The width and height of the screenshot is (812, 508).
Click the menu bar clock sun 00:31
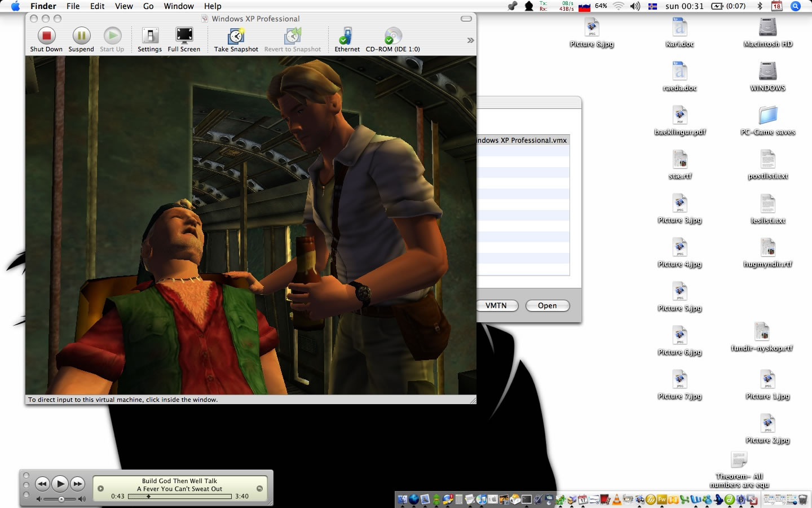click(685, 6)
